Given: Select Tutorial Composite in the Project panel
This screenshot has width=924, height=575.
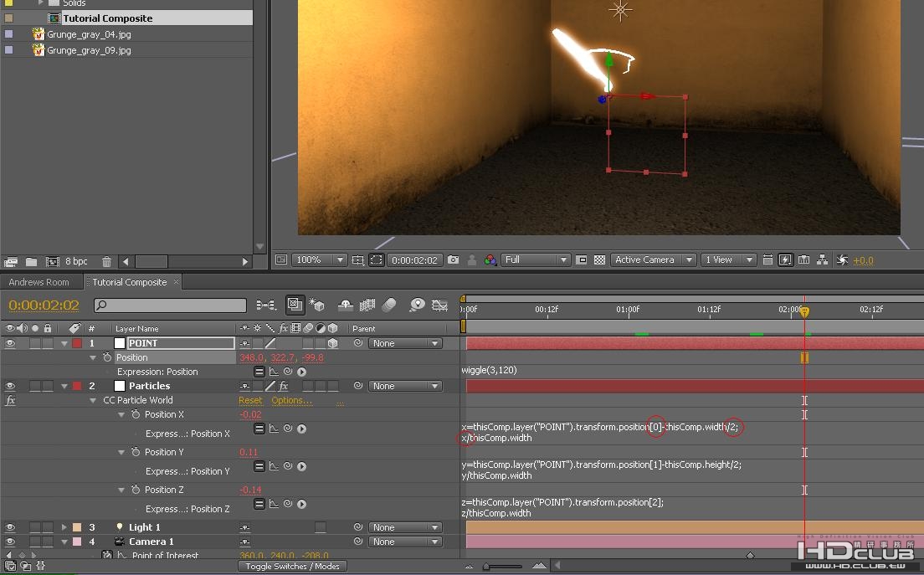Looking at the screenshot, I should 107,18.
